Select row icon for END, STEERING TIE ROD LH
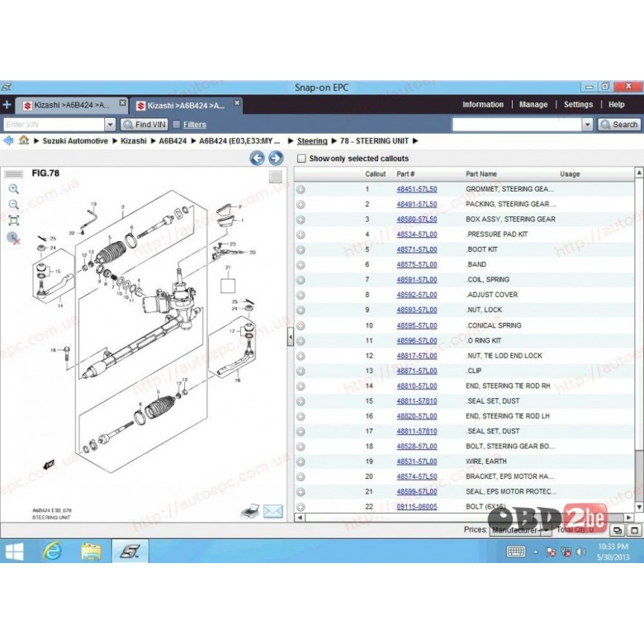 [x=301, y=416]
